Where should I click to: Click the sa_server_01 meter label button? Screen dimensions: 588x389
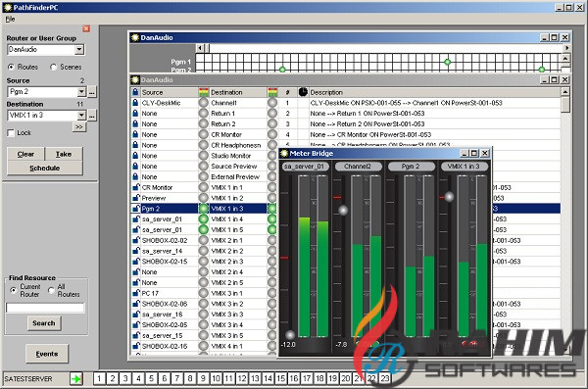tap(305, 167)
